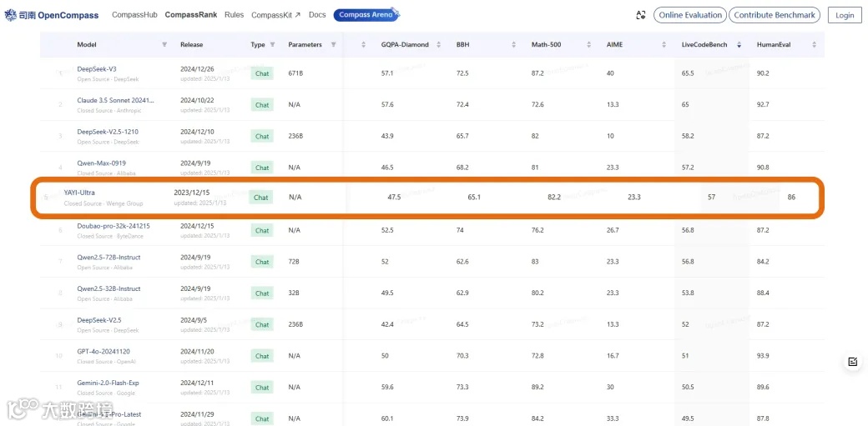
Task: Click the Contribute Benchmark button
Action: pos(775,16)
